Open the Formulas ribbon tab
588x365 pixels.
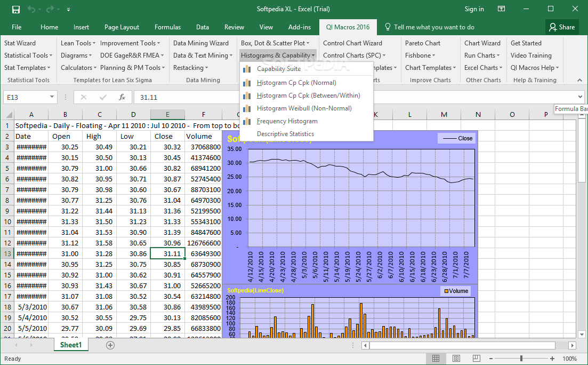[x=167, y=27]
